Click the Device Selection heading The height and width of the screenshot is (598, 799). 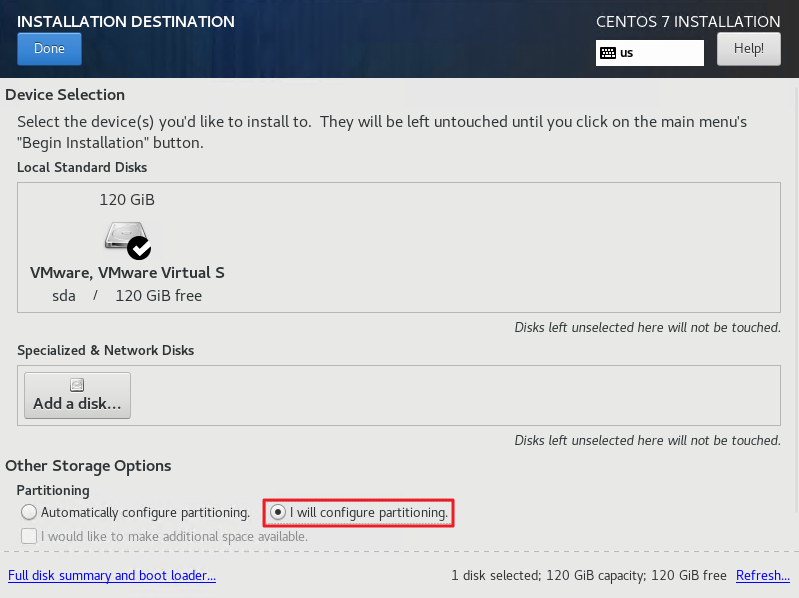(x=65, y=95)
